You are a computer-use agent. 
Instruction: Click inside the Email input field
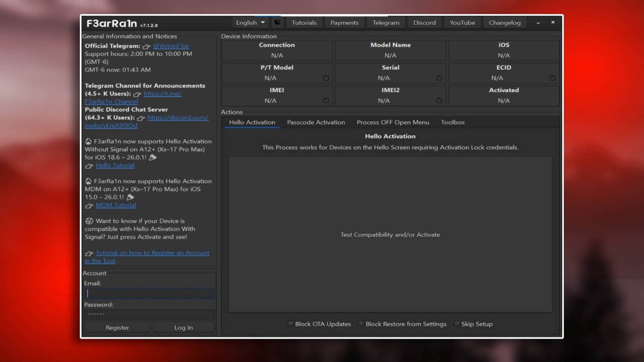click(x=149, y=293)
